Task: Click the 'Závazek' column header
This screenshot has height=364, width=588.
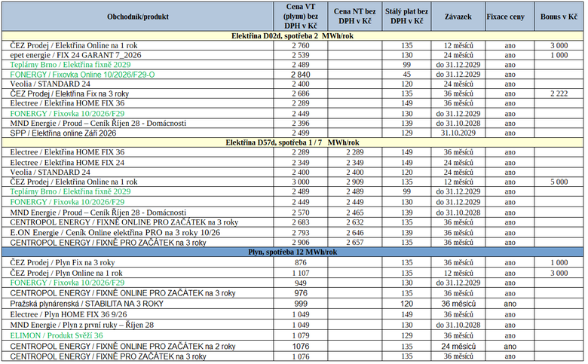Action: [x=458, y=17]
